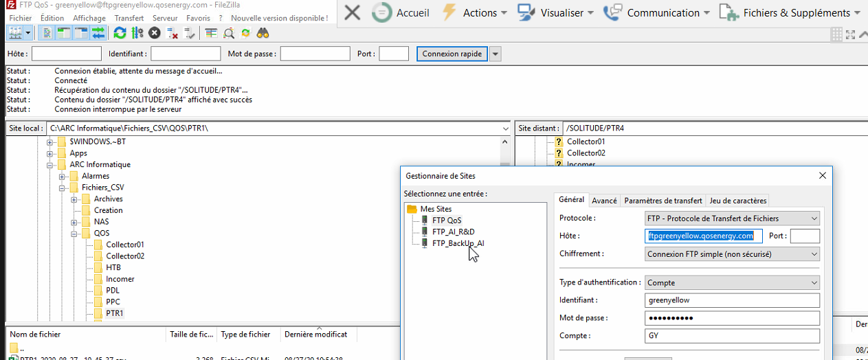This screenshot has height=360, width=868.
Task: Toggle the transfer queue display
Action: (98, 33)
